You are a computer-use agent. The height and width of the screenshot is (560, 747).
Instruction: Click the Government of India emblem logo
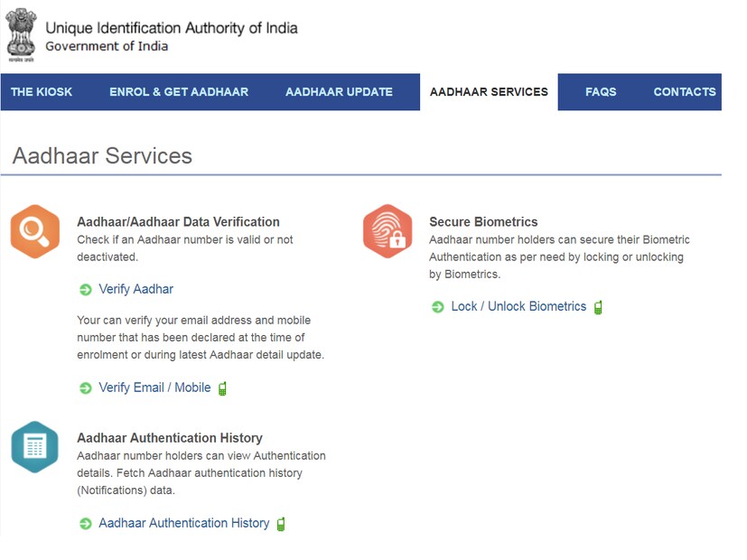(x=21, y=34)
